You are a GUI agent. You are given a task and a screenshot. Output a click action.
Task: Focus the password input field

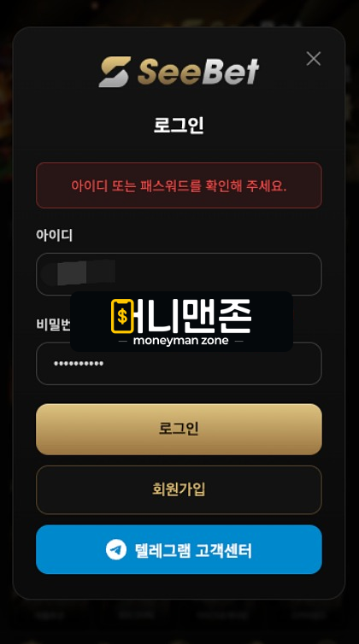[x=179, y=364]
